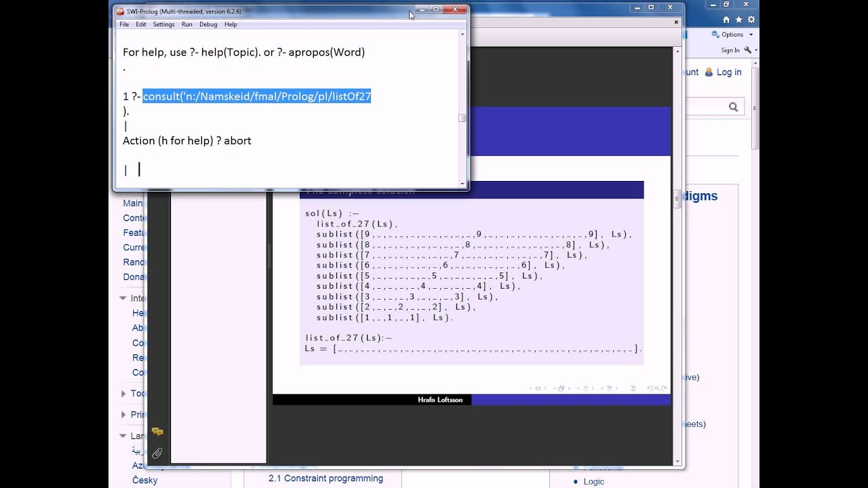
Task: Click the browser Favorites star icon
Action: 738,20
